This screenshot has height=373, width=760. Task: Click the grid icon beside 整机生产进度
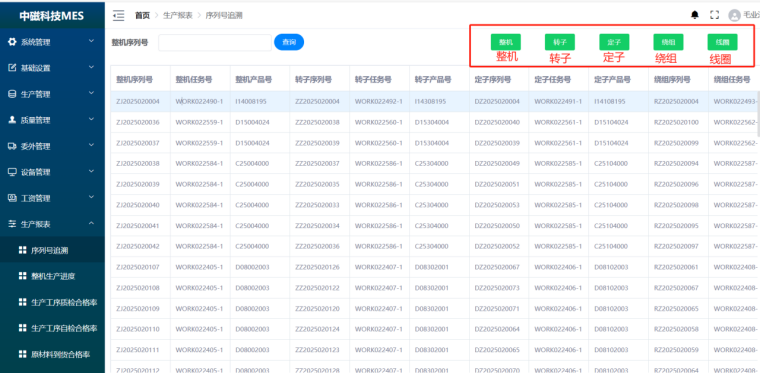[x=22, y=276]
